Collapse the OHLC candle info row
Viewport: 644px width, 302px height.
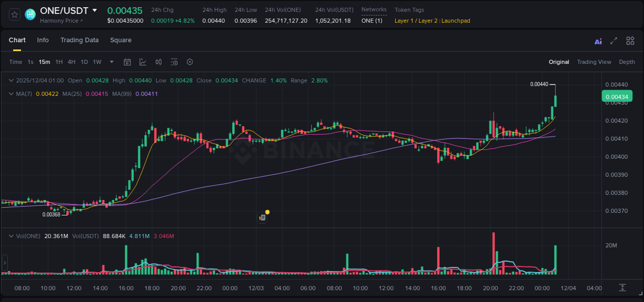pyautogui.click(x=11, y=80)
